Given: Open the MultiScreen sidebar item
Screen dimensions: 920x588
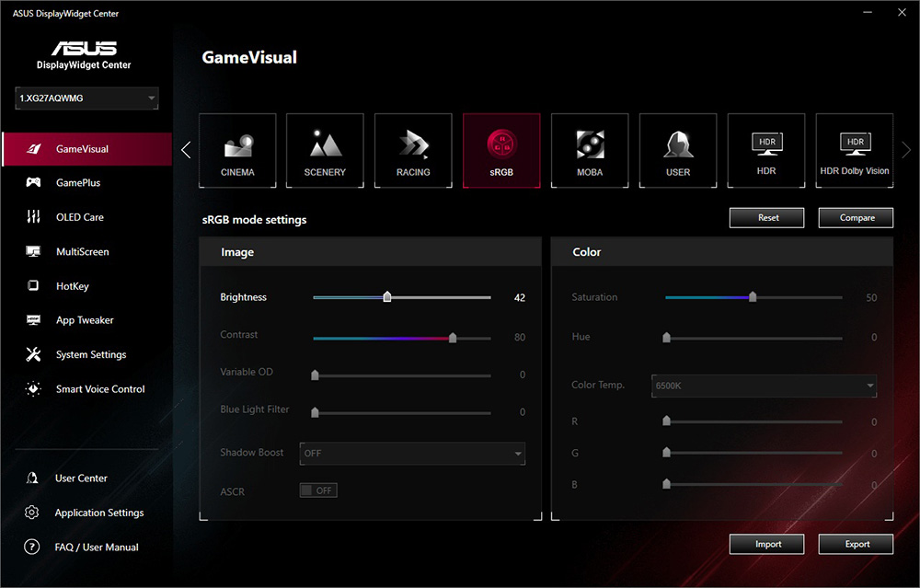Looking at the screenshot, I should click(x=82, y=252).
